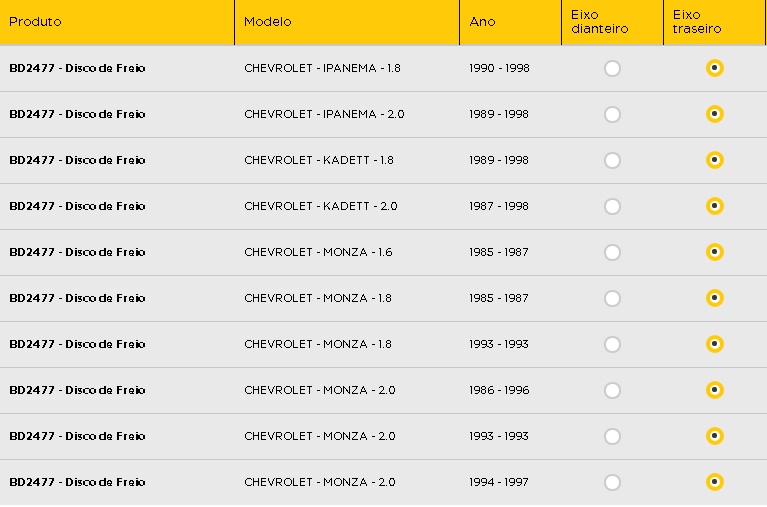Click the 1994 - 1997 year cell
This screenshot has width=767, height=507.
coord(498,482)
